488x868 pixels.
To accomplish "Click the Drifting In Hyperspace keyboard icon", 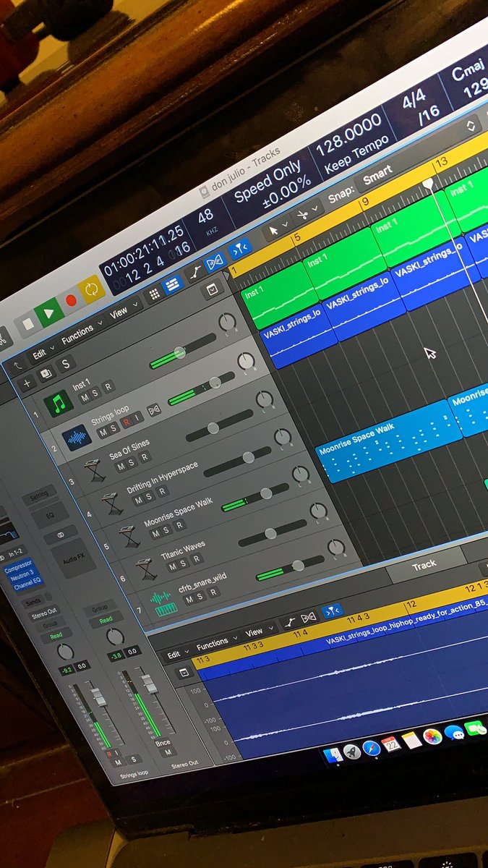I will tap(111, 503).
